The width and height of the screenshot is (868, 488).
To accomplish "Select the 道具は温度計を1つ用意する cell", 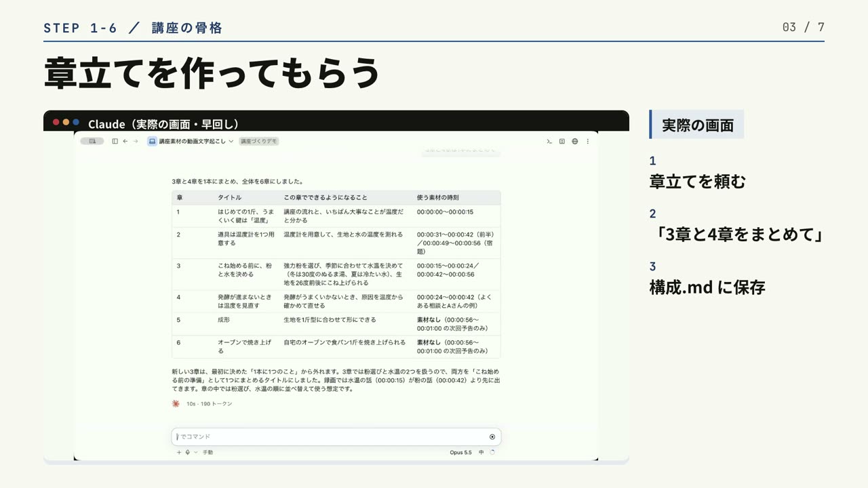I will [x=246, y=238].
